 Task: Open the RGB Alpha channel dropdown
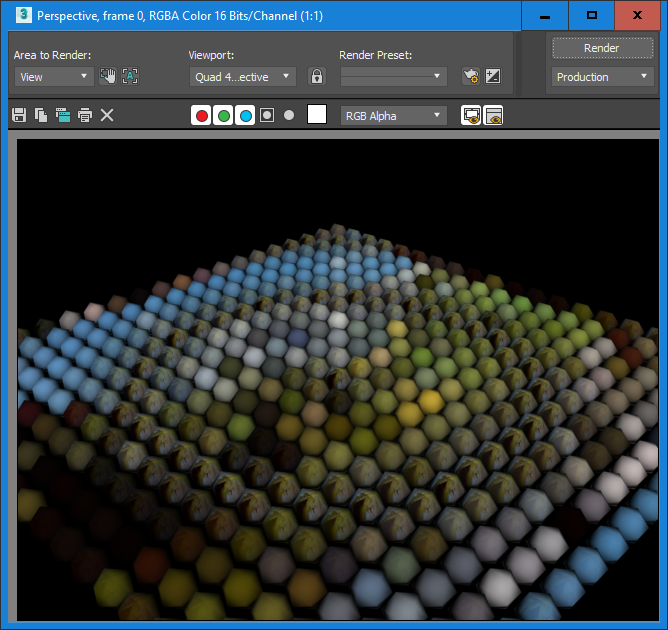[394, 116]
